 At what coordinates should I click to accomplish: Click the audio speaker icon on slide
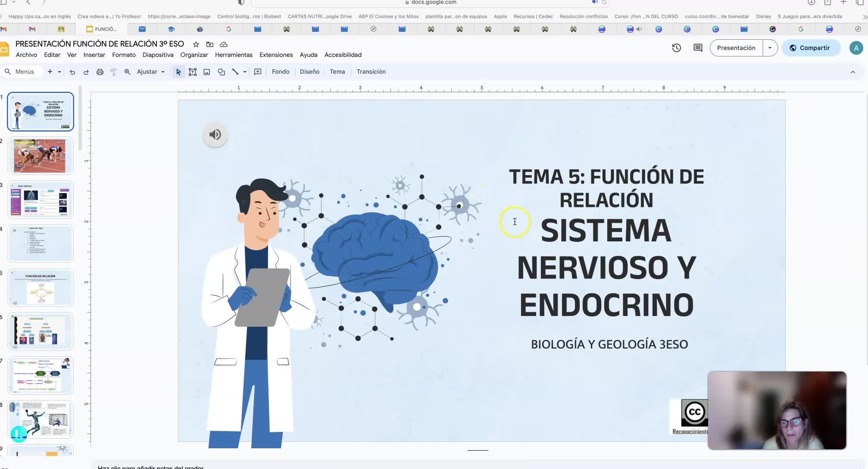click(215, 135)
